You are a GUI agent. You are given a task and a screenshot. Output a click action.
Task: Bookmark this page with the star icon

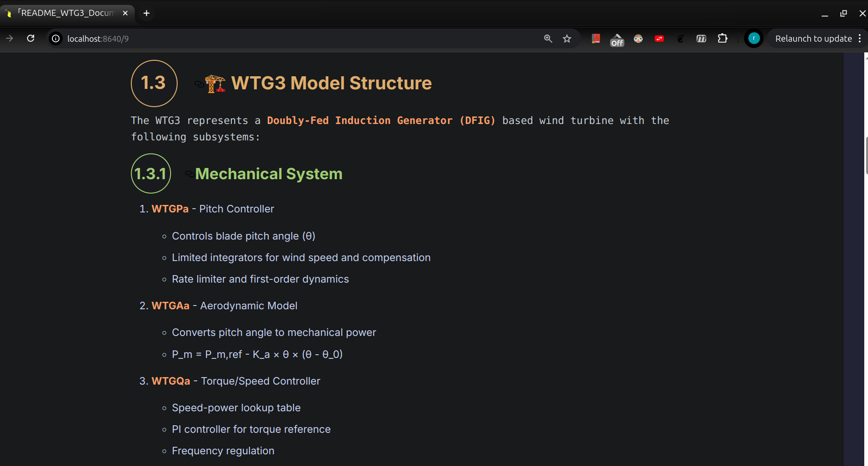(x=567, y=38)
